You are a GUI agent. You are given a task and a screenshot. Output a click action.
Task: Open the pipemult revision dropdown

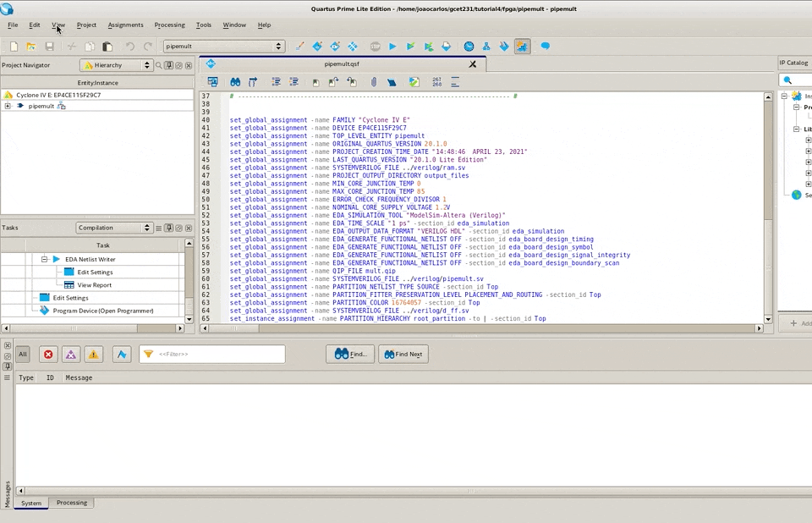point(223,47)
